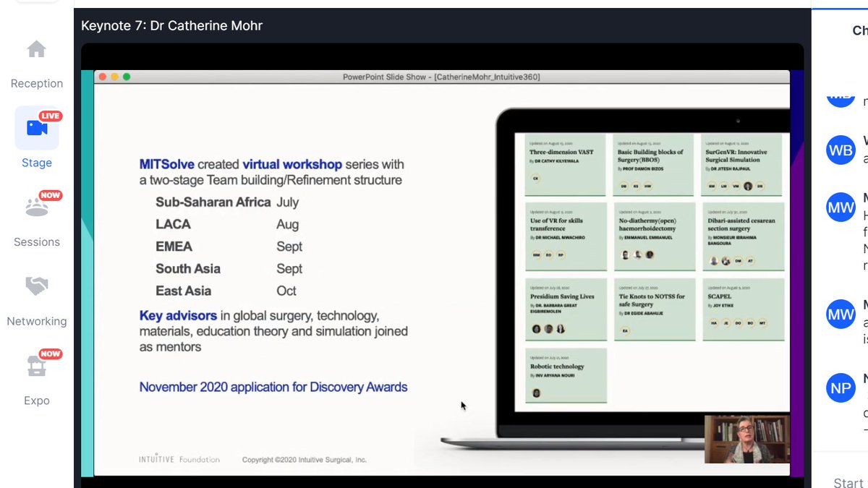
Task: Click the LACA row label
Action: pos(173,225)
